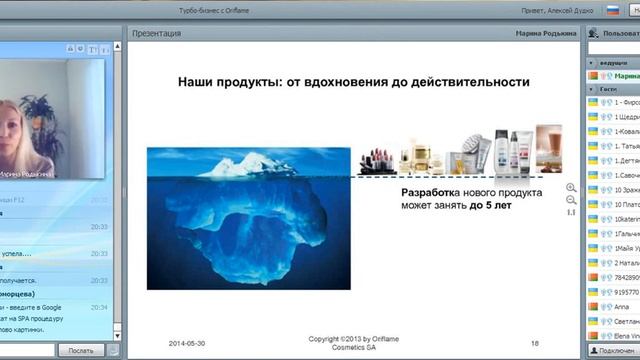
Task: Click the flag icon beside guest 9195770
Action: point(593,292)
